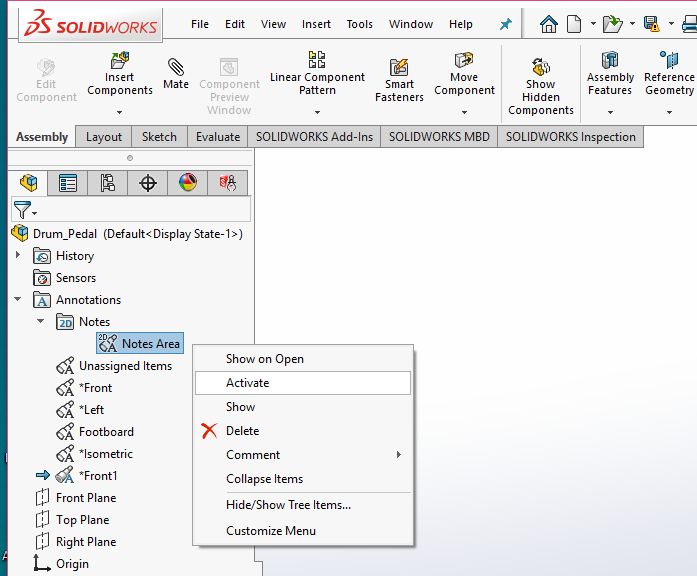Image resolution: width=697 pixels, height=576 pixels.
Task: Switch to FeatureManager design tree tab
Action: (x=28, y=183)
